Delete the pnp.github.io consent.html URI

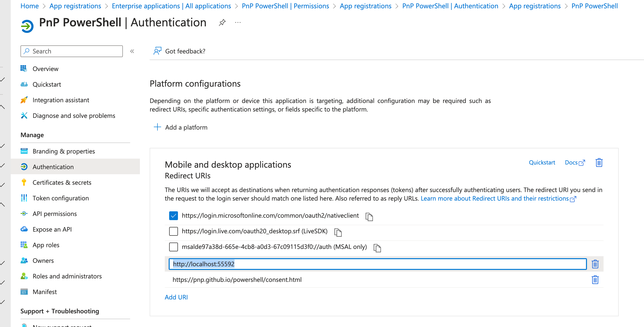595,280
